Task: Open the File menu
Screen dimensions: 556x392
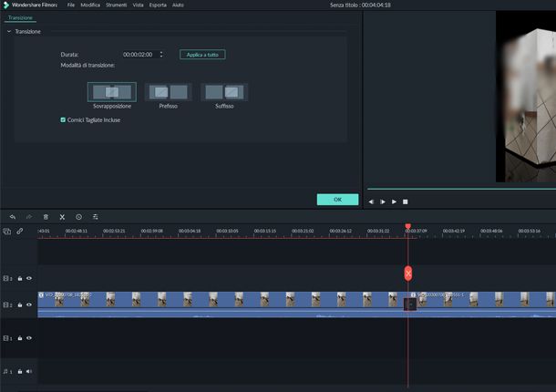Action: (71, 5)
